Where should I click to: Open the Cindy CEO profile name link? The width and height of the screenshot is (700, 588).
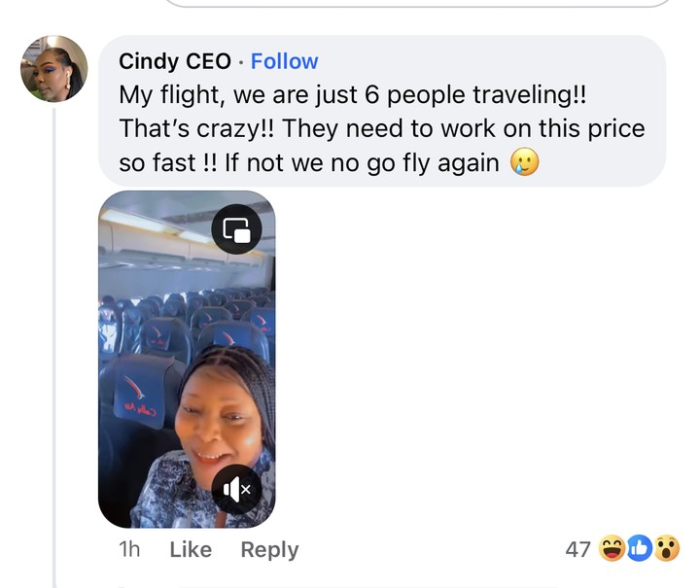point(175,61)
